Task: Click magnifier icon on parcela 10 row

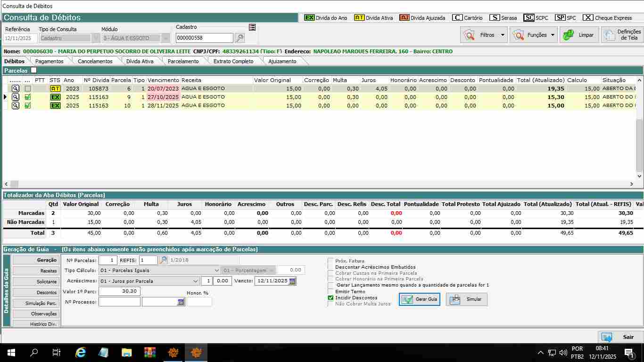Action: click(15, 106)
